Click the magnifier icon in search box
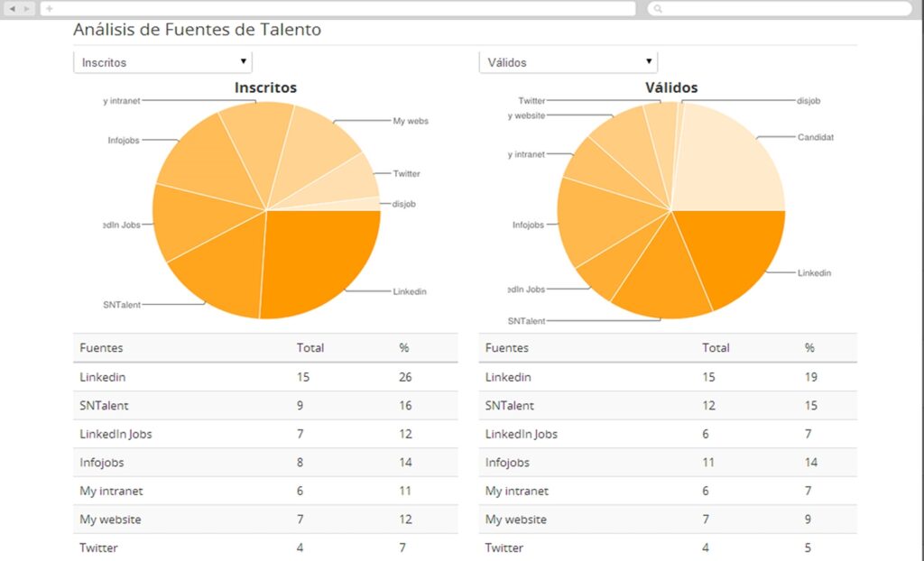924x561 pixels. point(658,8)
